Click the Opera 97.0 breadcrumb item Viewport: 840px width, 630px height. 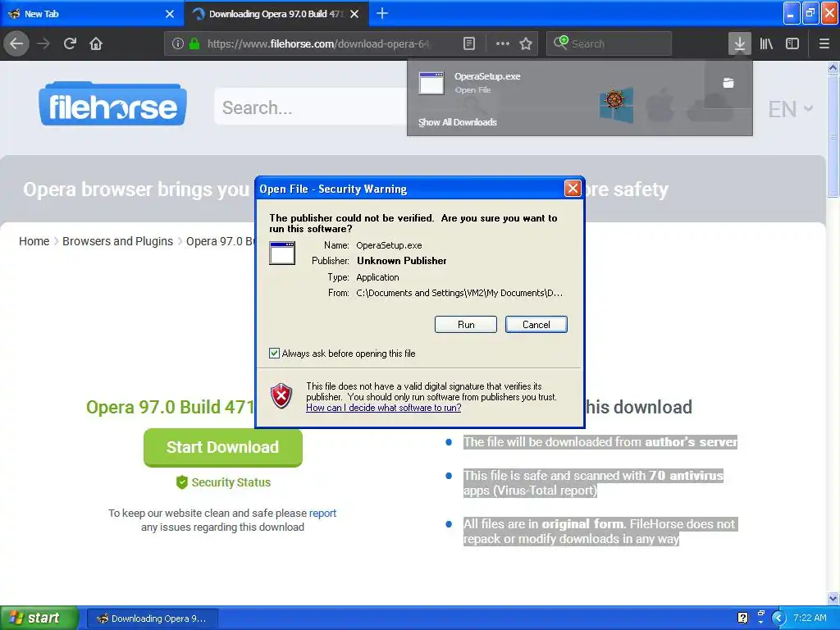pyautogui.click(x=220, y=241)
